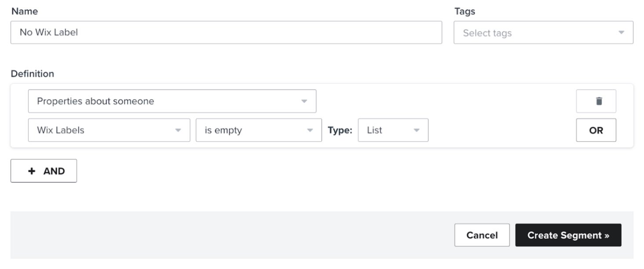644x269 pixels.
Task: Click the arrow on the Wix Labels dropdown
Action: click(178, 130)
